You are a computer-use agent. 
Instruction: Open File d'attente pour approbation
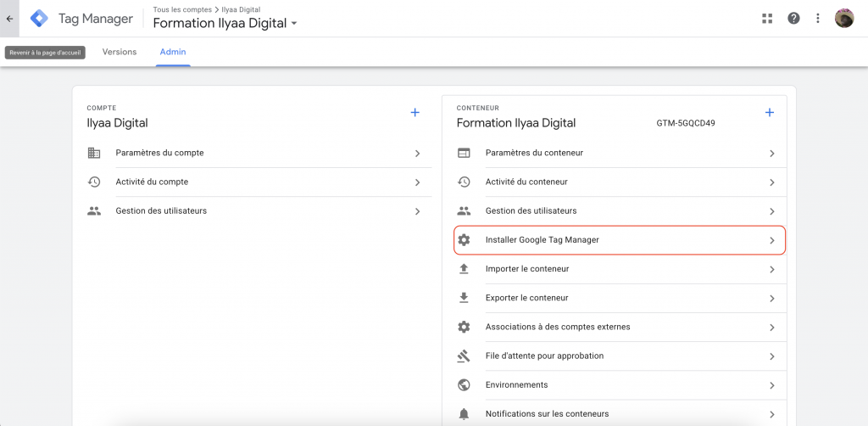tap(621, 356)
